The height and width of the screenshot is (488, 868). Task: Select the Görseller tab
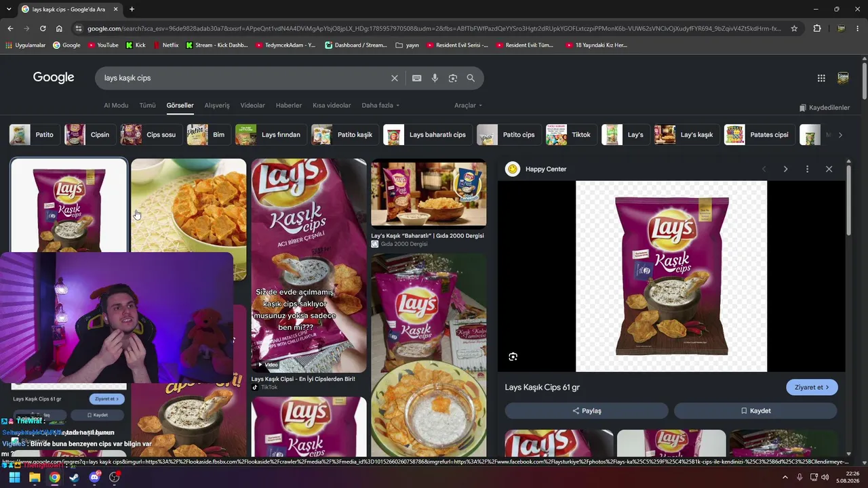click(180, 105)
